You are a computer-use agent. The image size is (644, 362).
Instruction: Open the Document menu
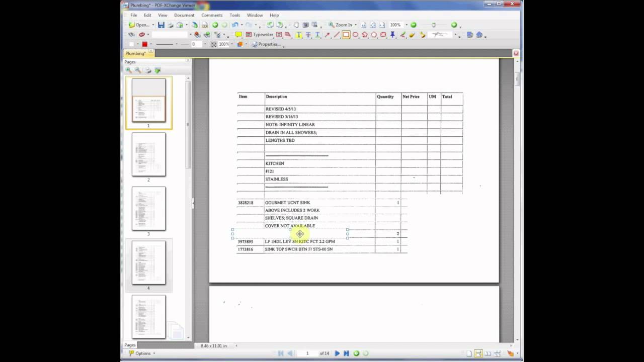pos(184,15)
